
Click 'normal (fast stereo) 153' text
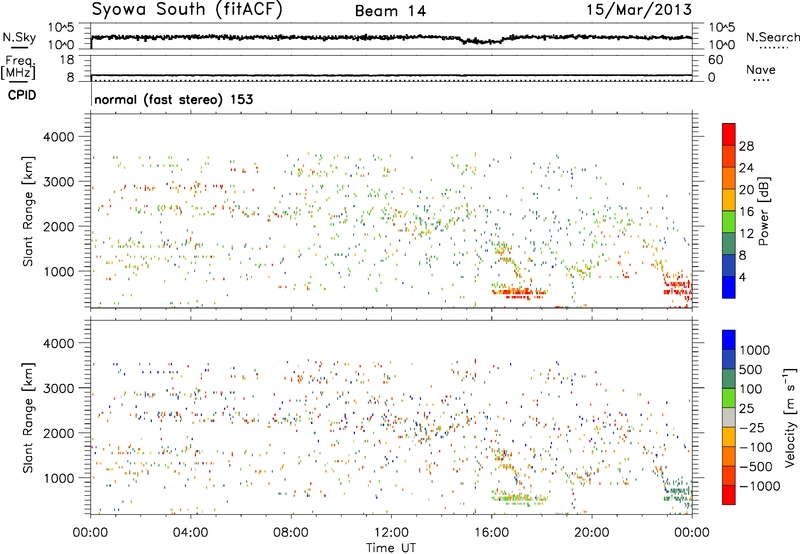point(173,99)
